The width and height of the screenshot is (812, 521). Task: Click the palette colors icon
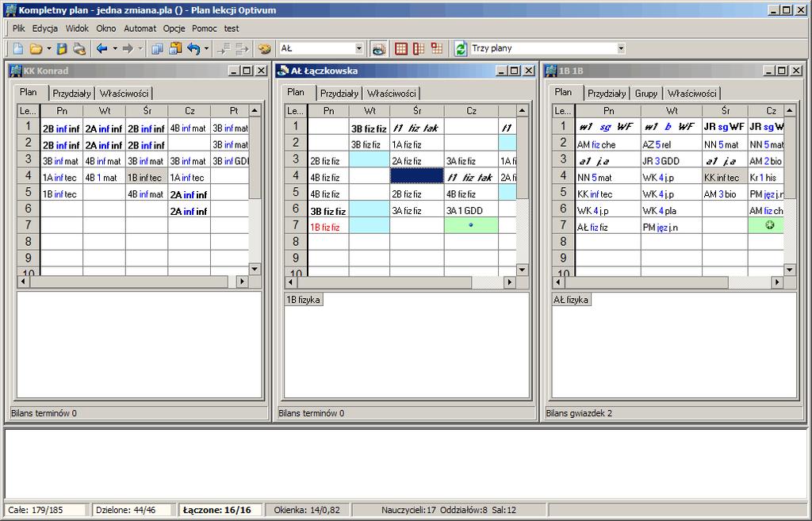click(x=264, y=48)
